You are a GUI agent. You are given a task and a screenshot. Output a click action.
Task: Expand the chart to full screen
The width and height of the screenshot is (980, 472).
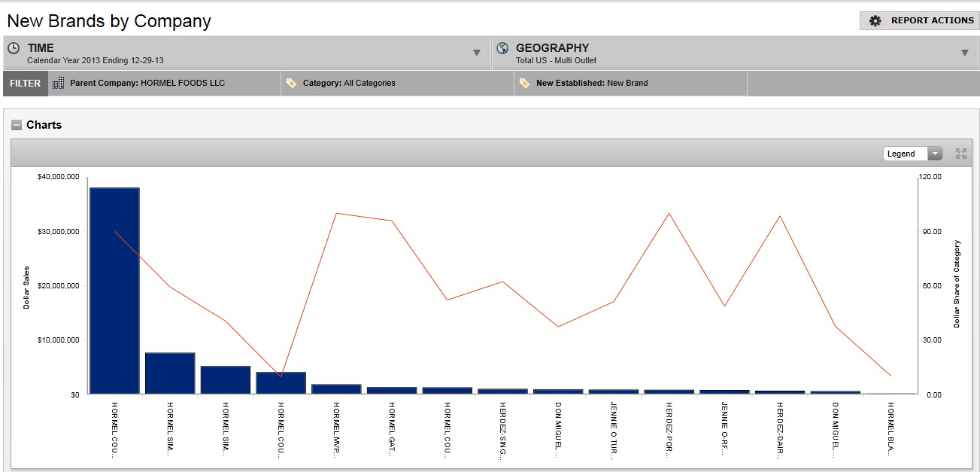(960, 154)
